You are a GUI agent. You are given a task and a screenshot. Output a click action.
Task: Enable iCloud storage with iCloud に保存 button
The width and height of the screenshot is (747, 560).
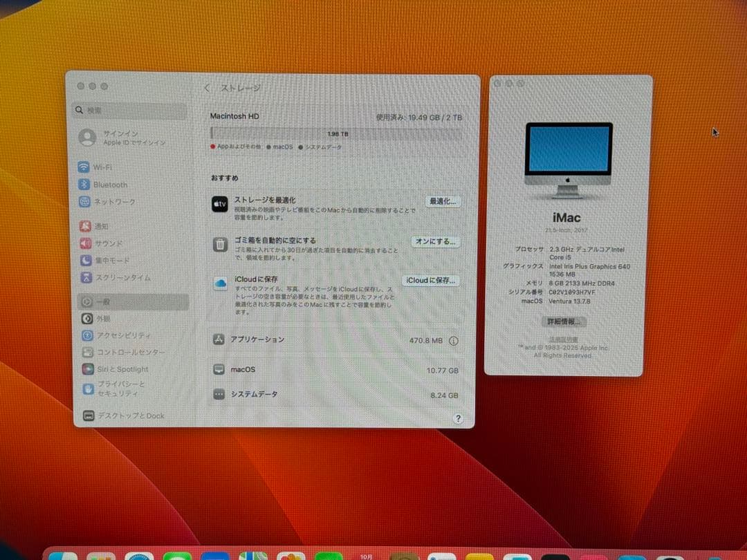431,280
